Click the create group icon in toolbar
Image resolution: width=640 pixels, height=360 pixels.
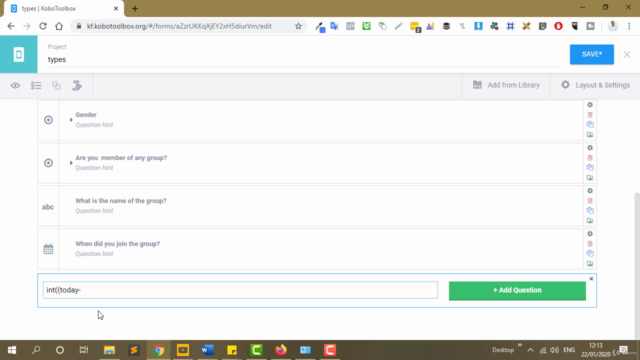pos(56,85)
